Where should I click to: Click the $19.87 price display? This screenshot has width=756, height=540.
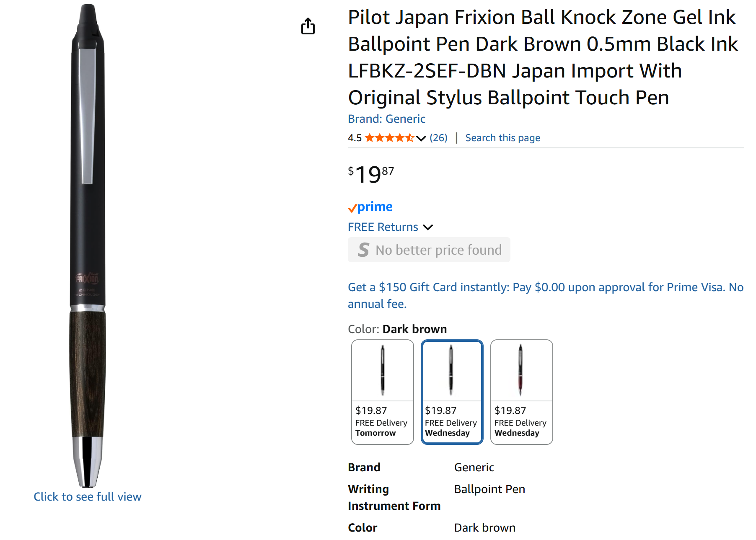371,174
